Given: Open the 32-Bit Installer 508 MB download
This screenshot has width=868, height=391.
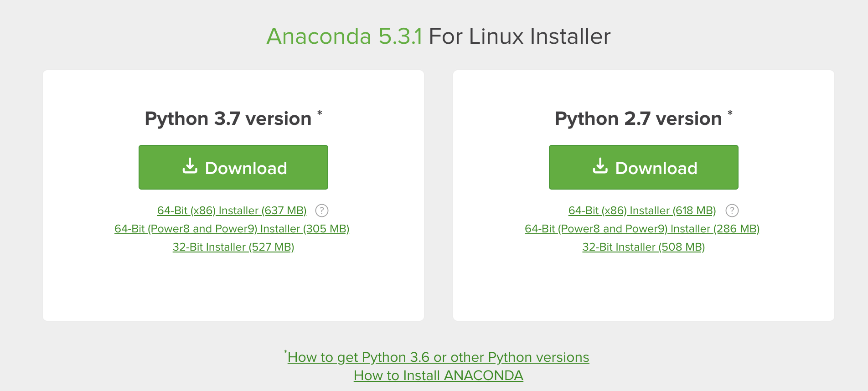Looking at the screenshot, I should pos(643,247).
